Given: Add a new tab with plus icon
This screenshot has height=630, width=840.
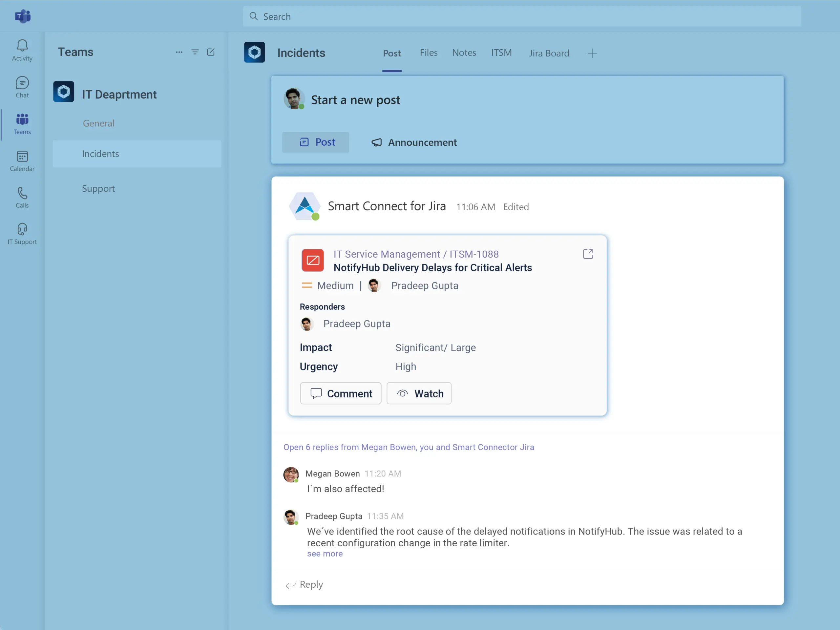Looking at the screenshot, I should tap(592, 53).
